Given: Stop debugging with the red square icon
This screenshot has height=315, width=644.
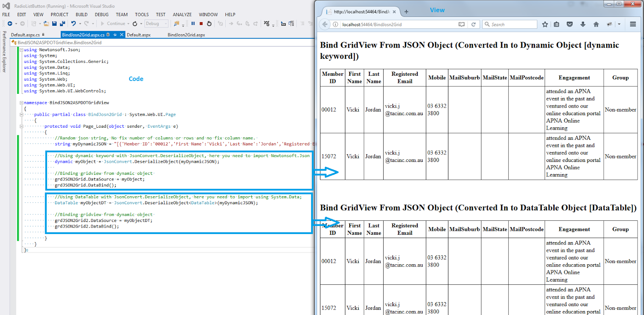Looking at the screenshot, I should coord(201,23).
